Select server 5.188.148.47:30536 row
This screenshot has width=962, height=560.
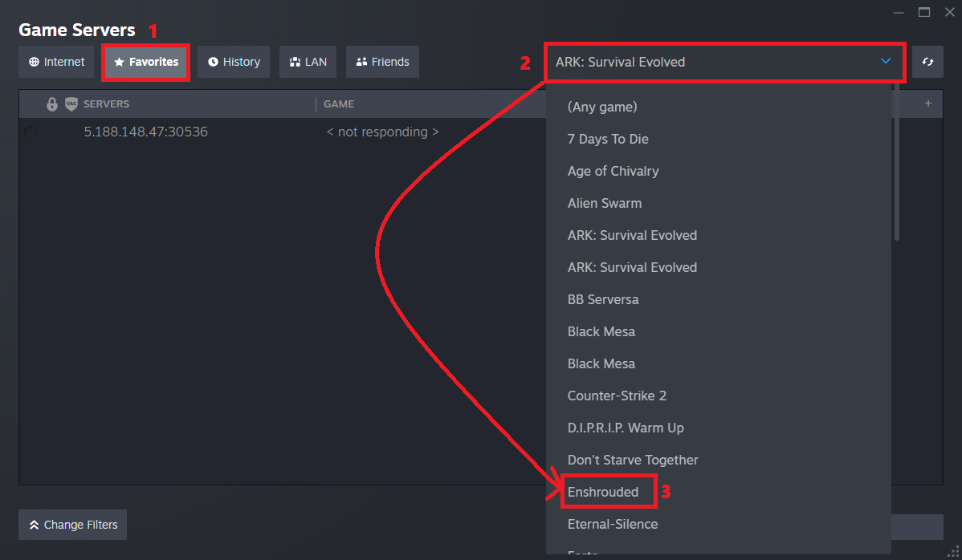[x=145, y=132]
